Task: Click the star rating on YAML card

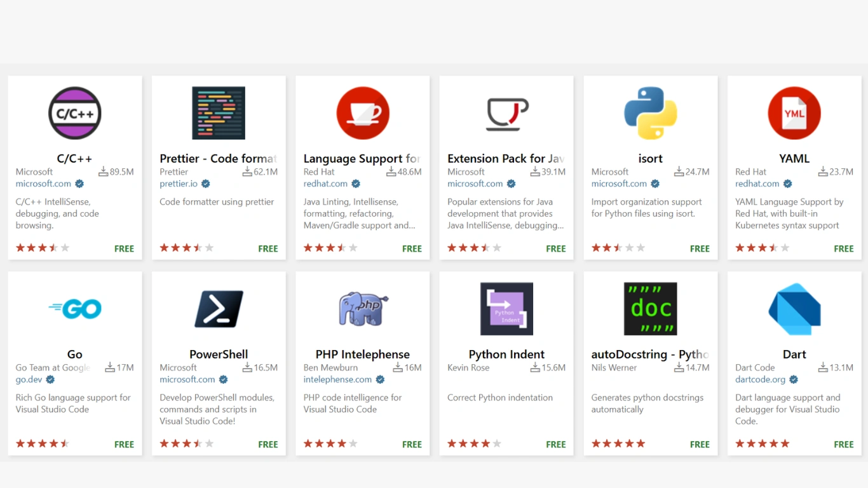Action: [x=762, y=248]
